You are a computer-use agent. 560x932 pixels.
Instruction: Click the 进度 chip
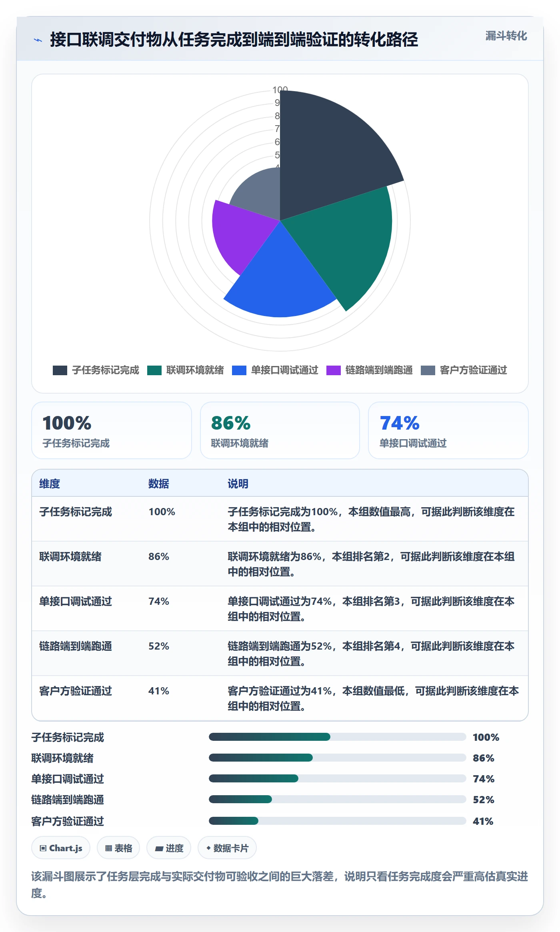(169, 848)
